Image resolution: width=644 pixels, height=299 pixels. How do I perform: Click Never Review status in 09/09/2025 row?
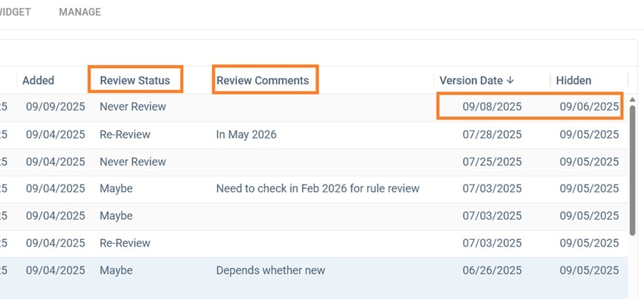(132, 107)
